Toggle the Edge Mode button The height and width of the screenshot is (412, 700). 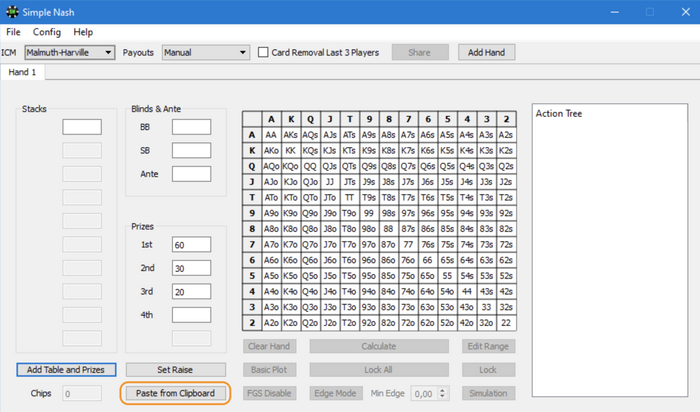[x=336, y=393]
